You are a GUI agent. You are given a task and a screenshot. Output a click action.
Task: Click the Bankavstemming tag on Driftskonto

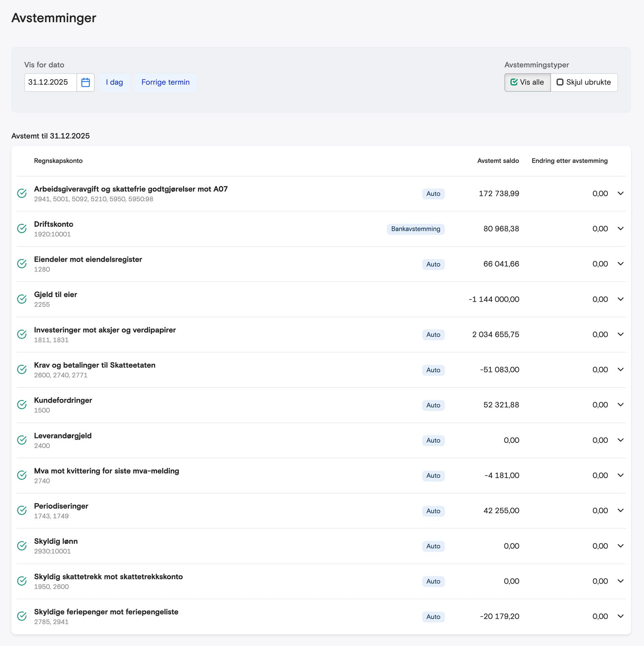415,229
